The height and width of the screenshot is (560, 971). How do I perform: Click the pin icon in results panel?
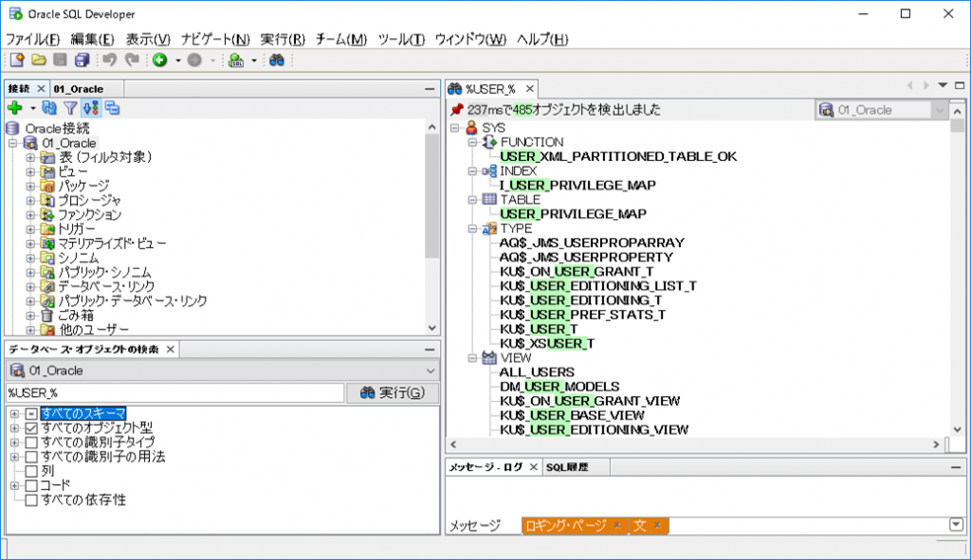click(x=456, y=110)
